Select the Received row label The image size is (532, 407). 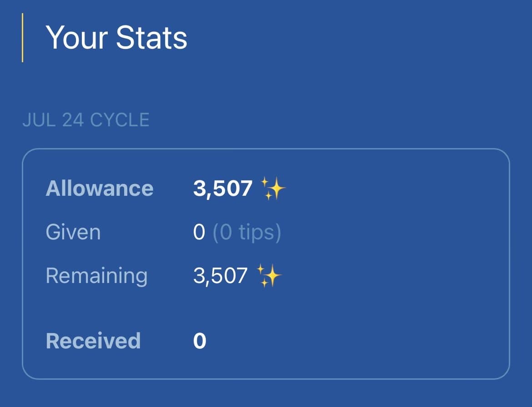pyautogui.click(x=93, y=341)
